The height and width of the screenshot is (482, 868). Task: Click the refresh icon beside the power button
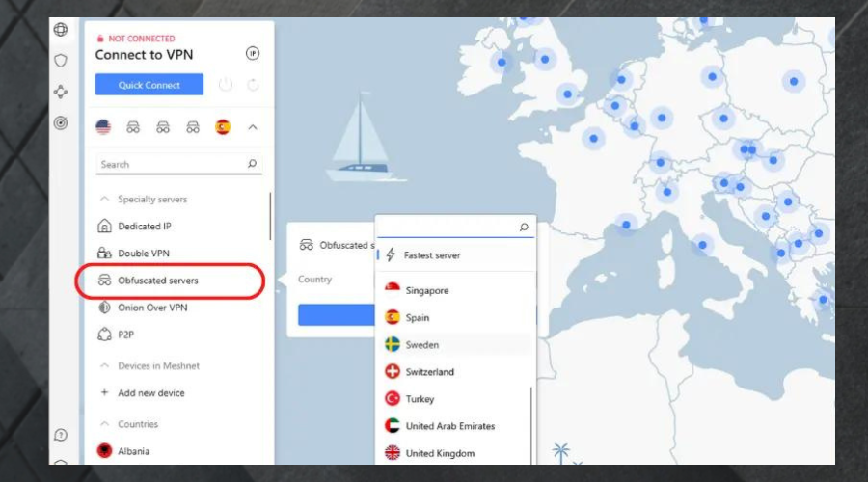click(253, 85)
